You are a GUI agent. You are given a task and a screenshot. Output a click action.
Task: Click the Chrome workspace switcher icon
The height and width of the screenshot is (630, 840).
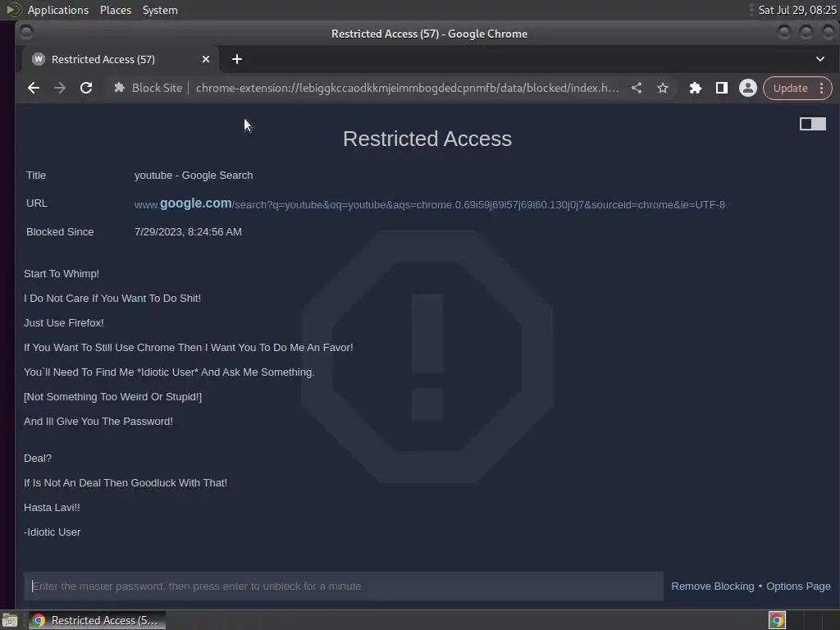[777, 620]
